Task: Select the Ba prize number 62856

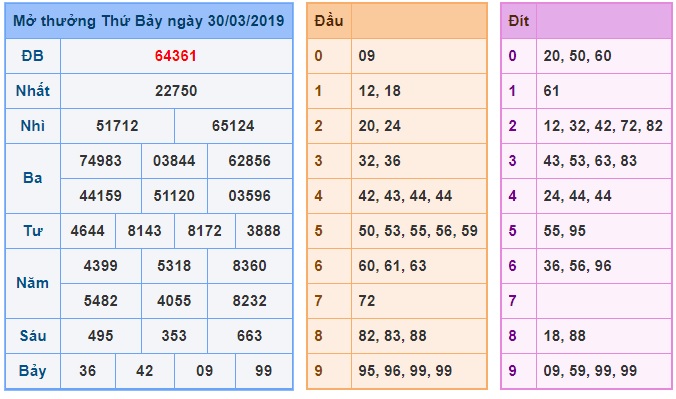Action: tap(250, 160)
